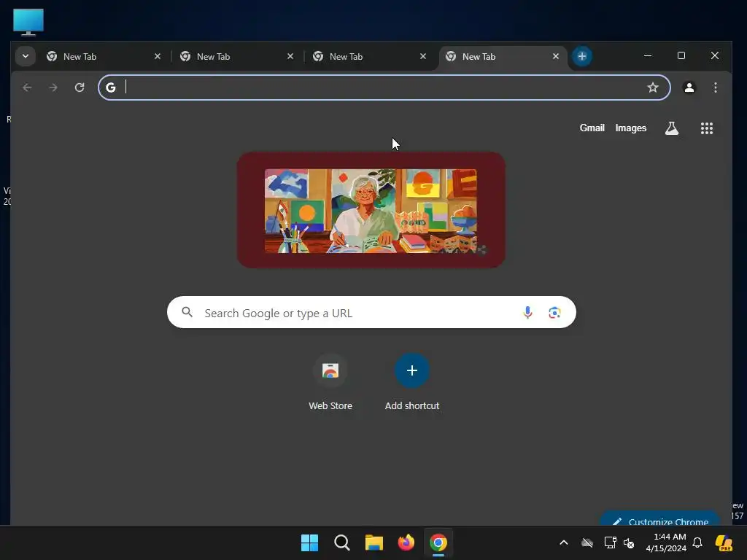Click the Copilot preview taskbar icon
The width and height of the screenshot is (747, 560).
tap(723, 542)
